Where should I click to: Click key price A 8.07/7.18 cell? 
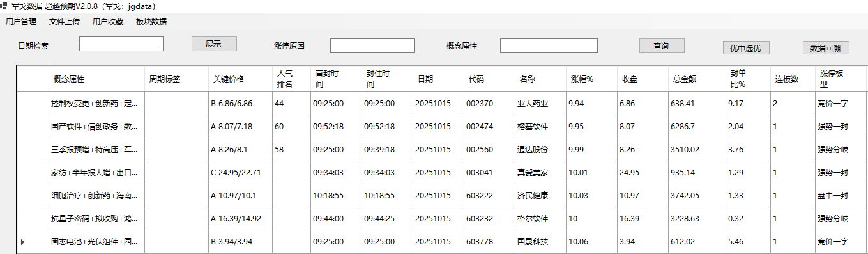(241, 127)
